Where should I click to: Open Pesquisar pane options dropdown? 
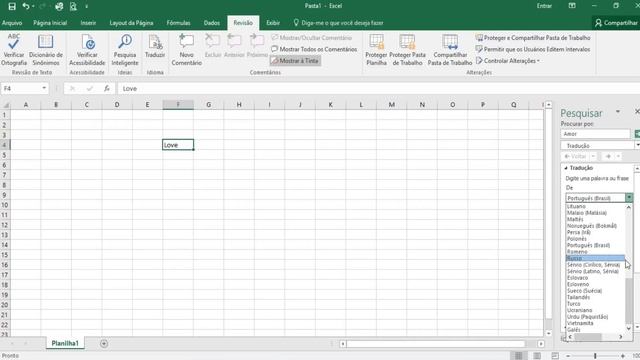click(x=618, y=111)
